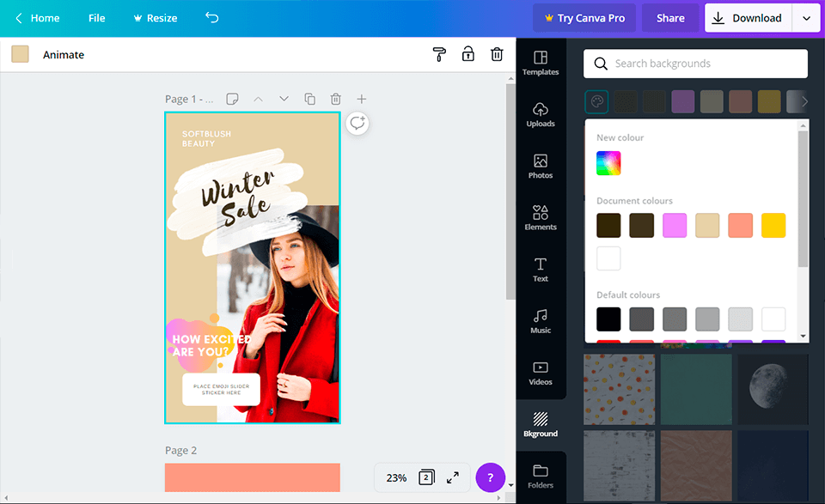
Task: Open the File menu
Action: [96, 17]
